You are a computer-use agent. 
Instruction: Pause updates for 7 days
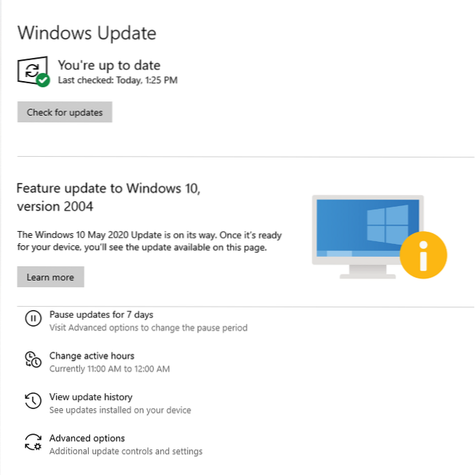click(x=101, y=315)
